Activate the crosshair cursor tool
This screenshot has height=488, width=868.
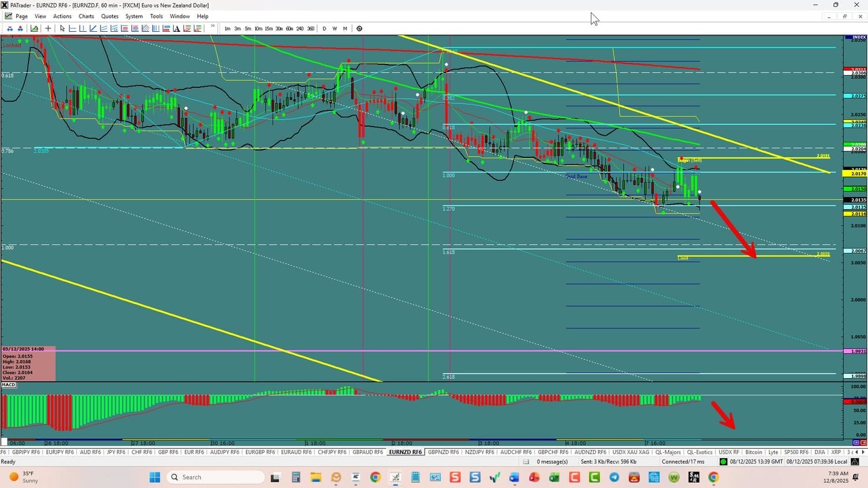pos(49,28)
